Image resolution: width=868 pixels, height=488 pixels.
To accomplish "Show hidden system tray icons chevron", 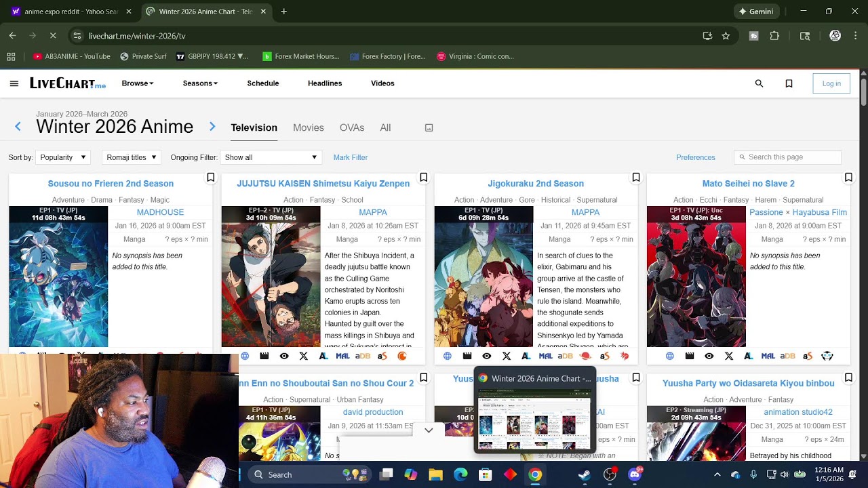I will (x=717, y=474).
